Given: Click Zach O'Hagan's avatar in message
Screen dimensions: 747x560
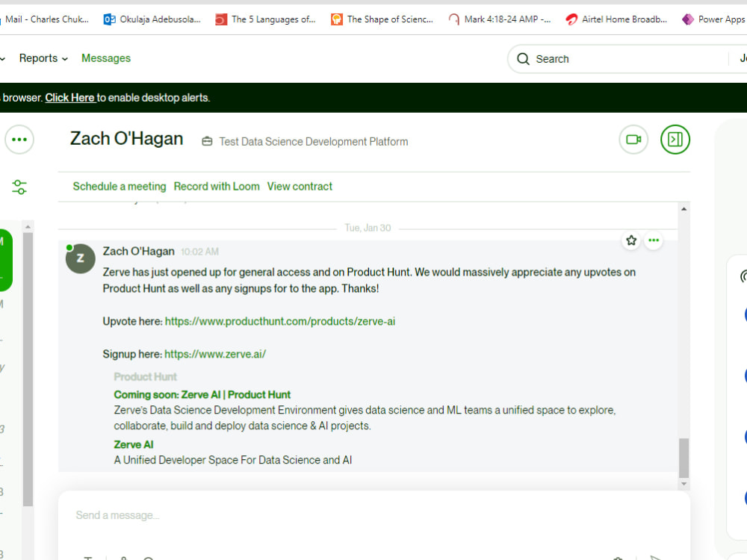Looking at the screenshot, I should [80, 258].
